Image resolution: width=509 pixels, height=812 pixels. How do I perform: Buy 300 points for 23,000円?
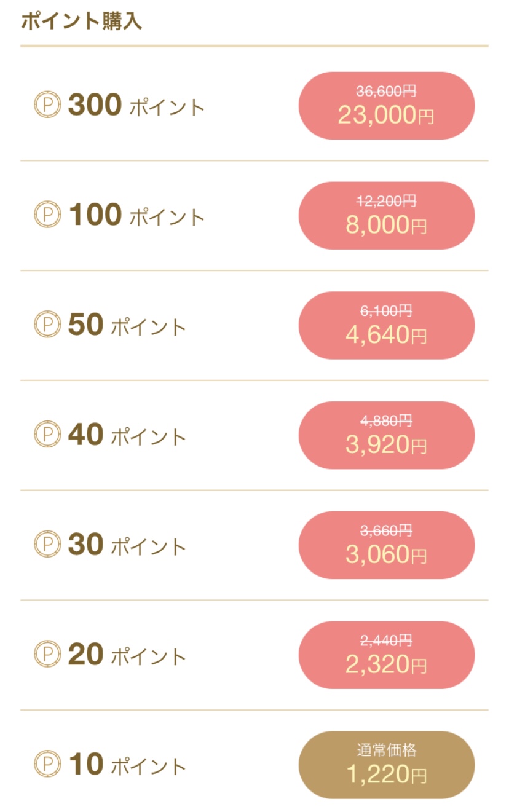point(387,106)
